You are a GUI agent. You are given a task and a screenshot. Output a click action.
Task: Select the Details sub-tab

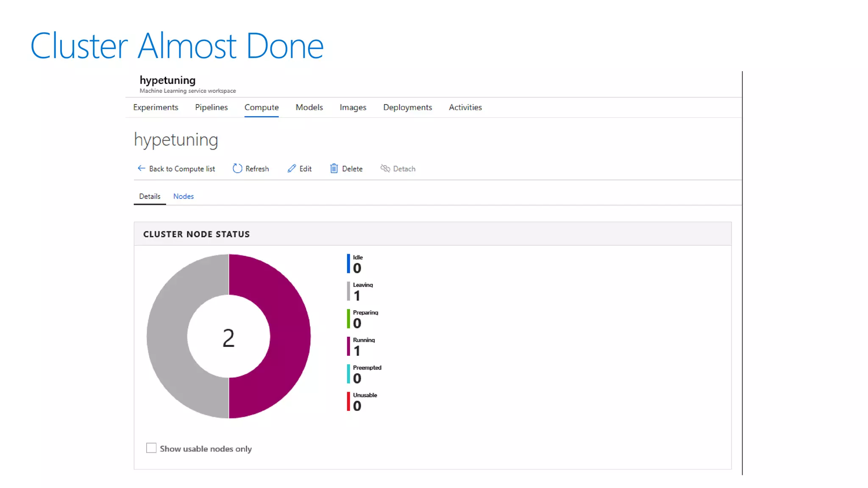pyautogui.click(x=150, y=197)
